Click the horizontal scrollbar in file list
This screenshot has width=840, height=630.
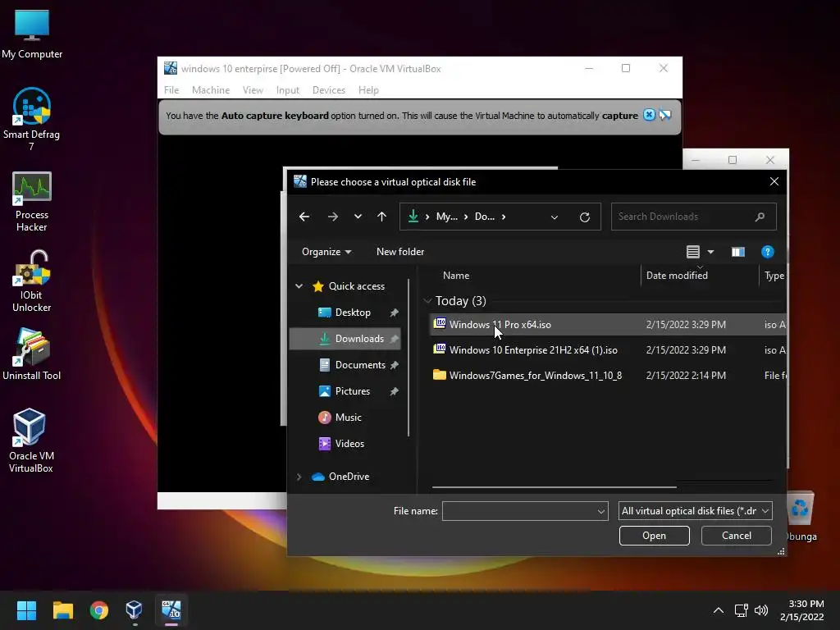[554, 487]
